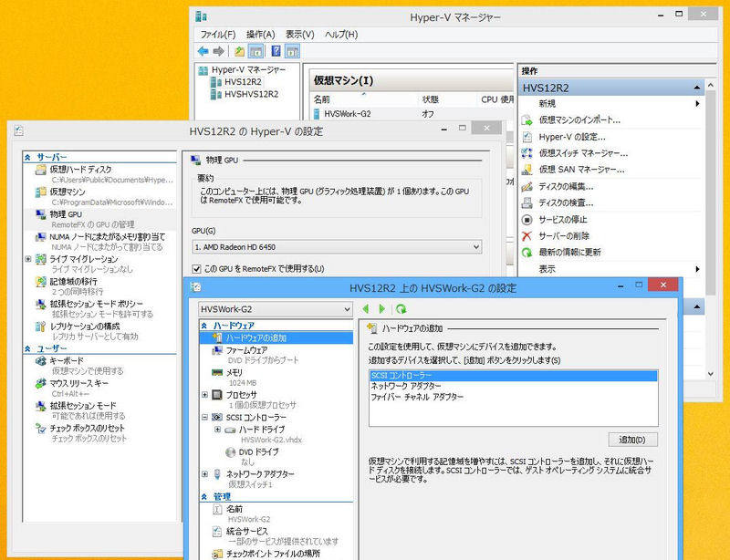Open the GPU dropdown showing AMD Radeon HD 6450

click(x=337, y=247)
